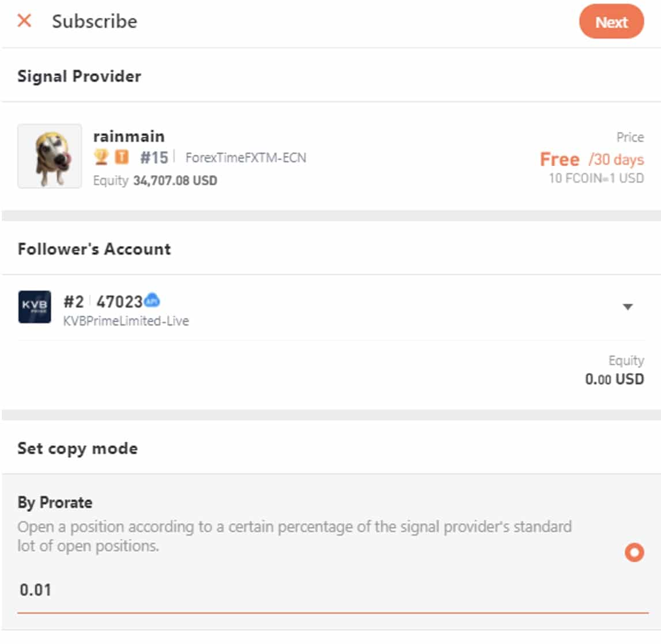Viewport: 661px width, 644px height.
Task: Choose account number 47023
Action: pyautogui.click(x=119, y=301)
